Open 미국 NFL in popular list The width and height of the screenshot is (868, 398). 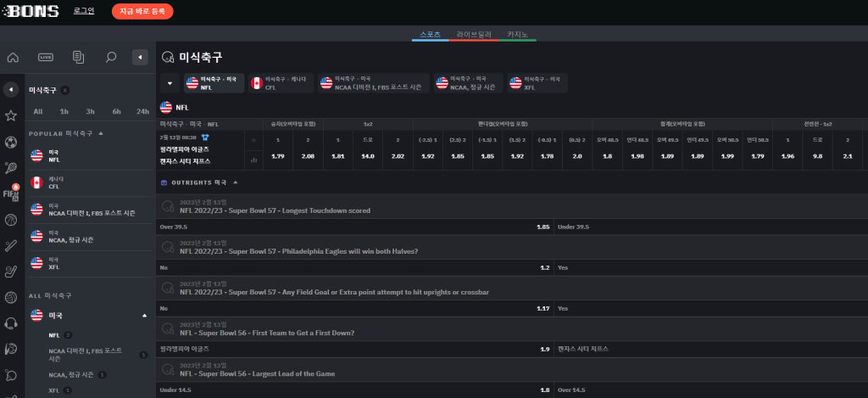(88, 156)
